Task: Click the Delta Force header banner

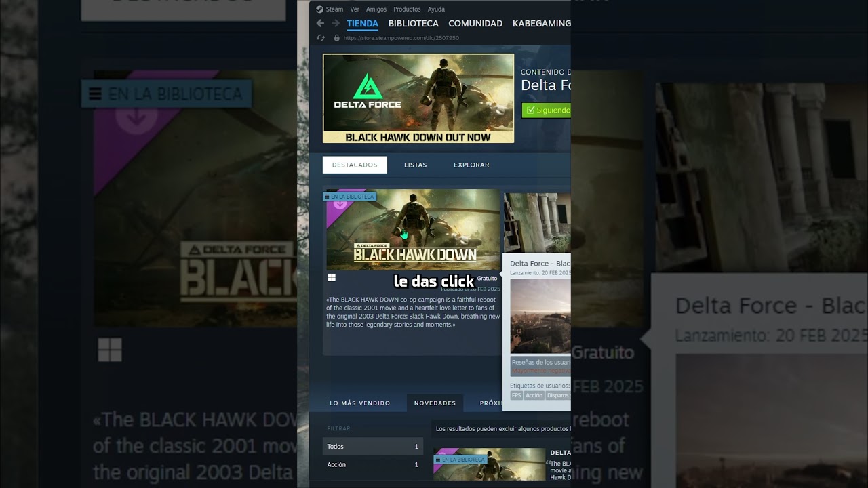Action: [418, 98]
